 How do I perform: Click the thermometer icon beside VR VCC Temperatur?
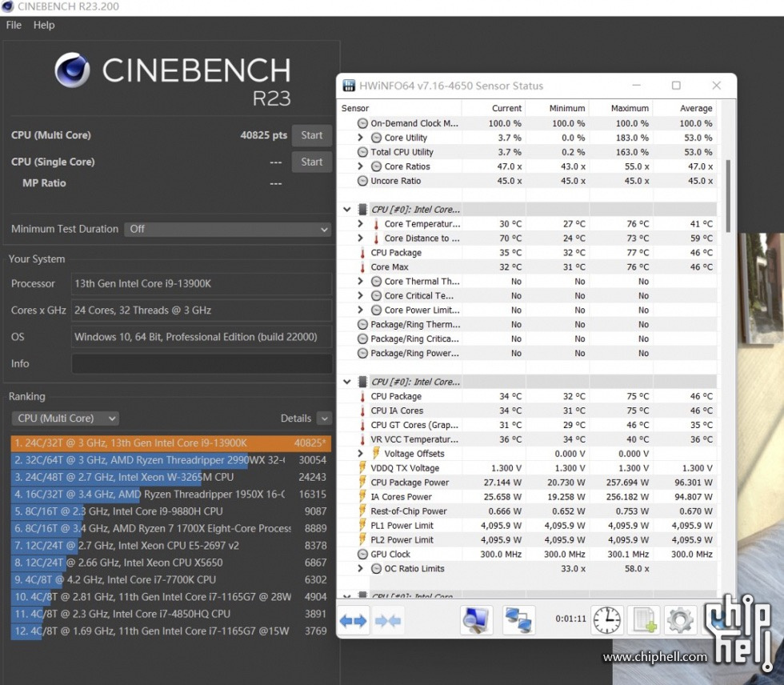click(x=362, y=439)
